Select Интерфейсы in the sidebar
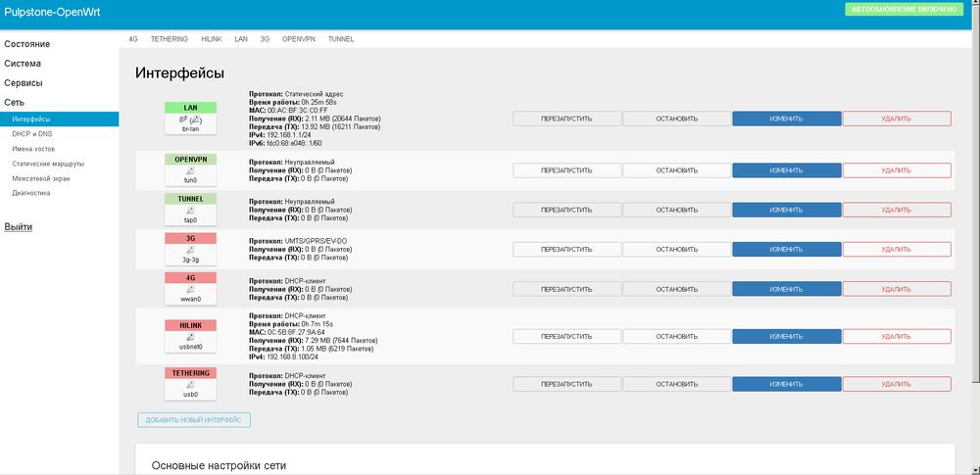This screenshot has width=980, height=475. (60, 119)
